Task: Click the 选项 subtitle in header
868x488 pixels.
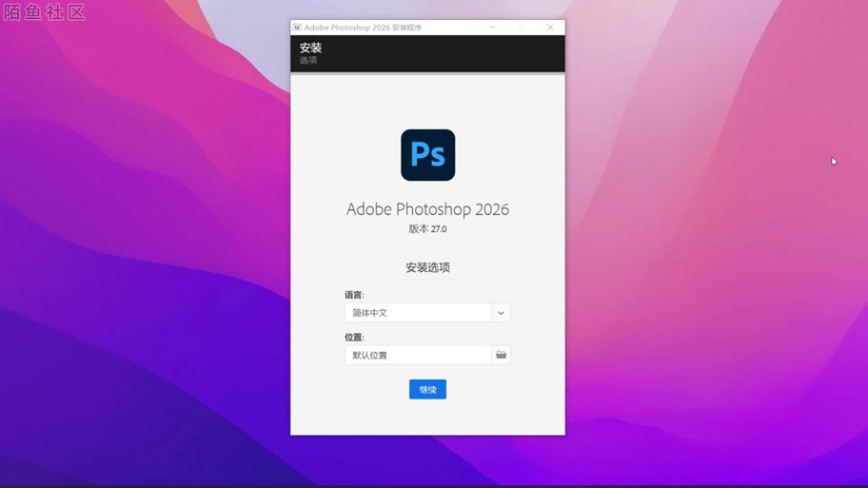Action: pos(308,60)
